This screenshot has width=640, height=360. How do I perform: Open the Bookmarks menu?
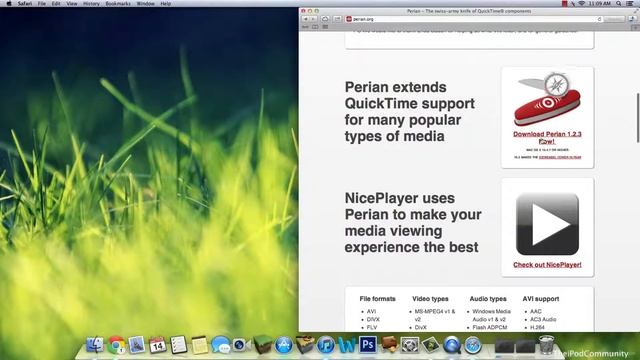tap(118, 4)
